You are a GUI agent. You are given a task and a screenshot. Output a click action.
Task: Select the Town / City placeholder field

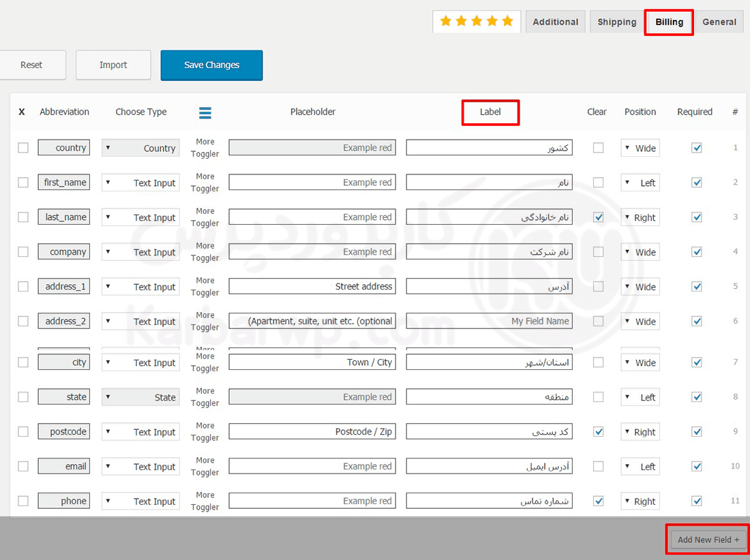click(x=312, y=362)
